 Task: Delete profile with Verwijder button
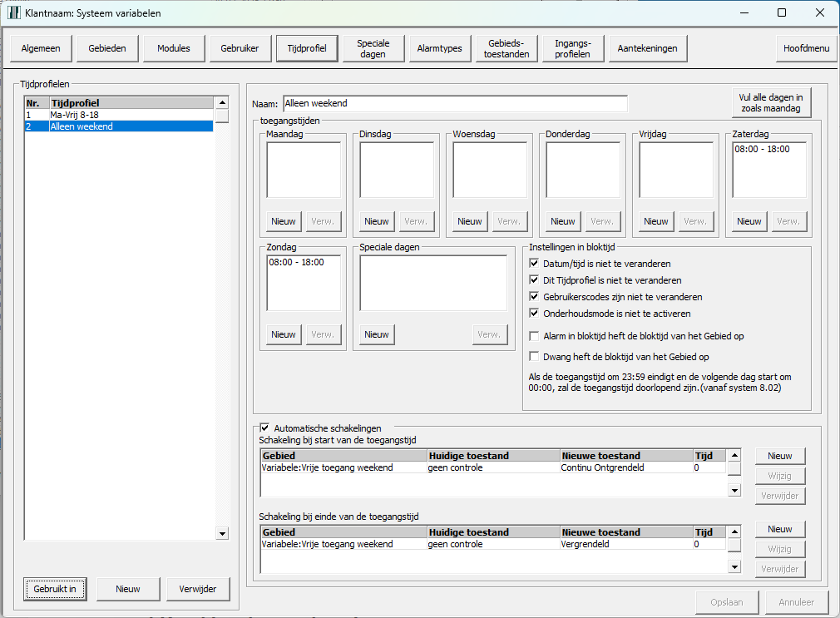198,589
